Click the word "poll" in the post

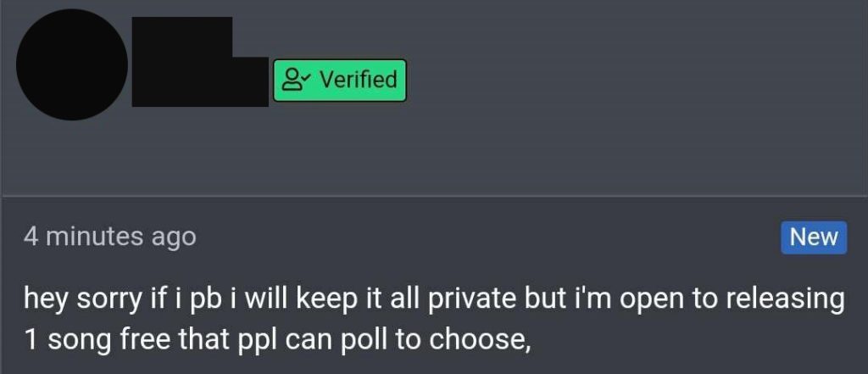(361, 340)
